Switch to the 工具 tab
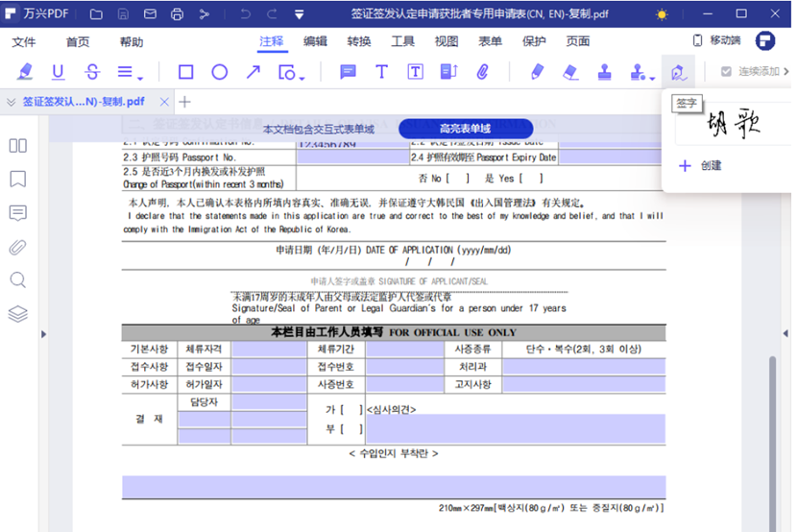Viewport: 798px width, 532px height. tap(402, 41)
